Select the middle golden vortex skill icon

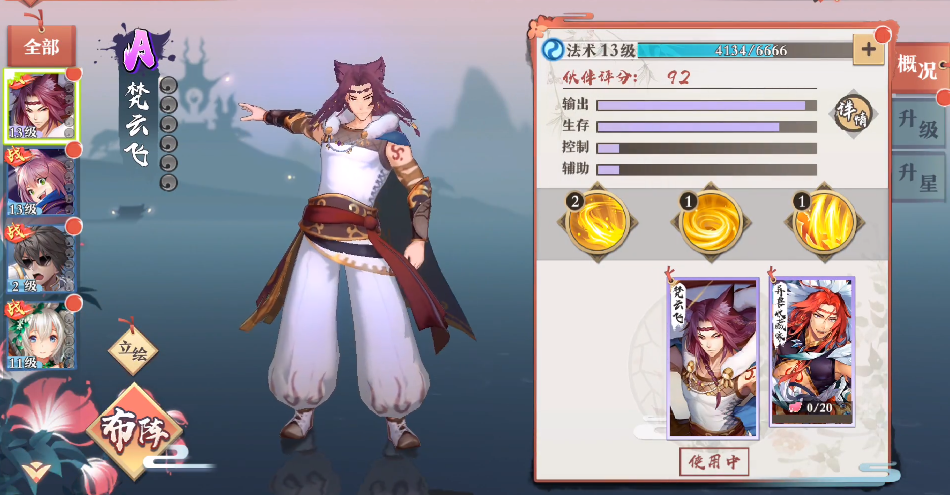coord(711,222)
